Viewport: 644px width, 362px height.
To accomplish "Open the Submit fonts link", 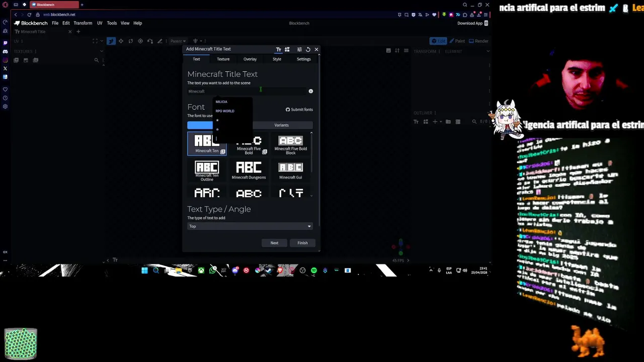I will click(x=299, y=110).
